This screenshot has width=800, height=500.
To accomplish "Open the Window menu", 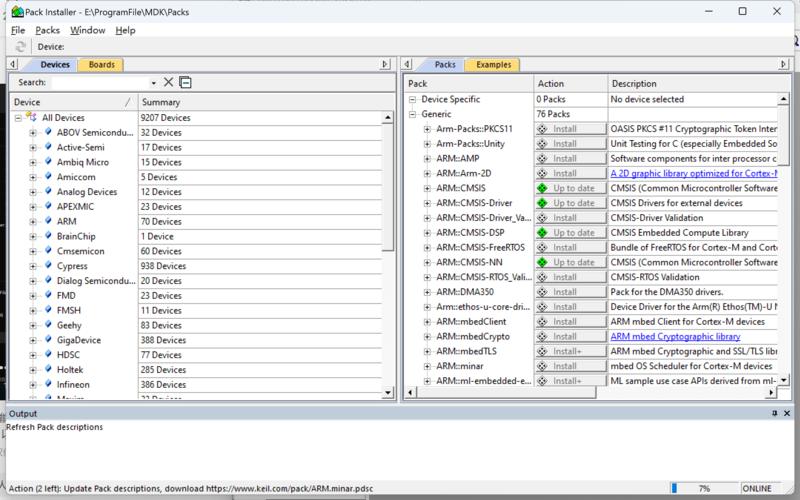I will click(x=88, y=31).
